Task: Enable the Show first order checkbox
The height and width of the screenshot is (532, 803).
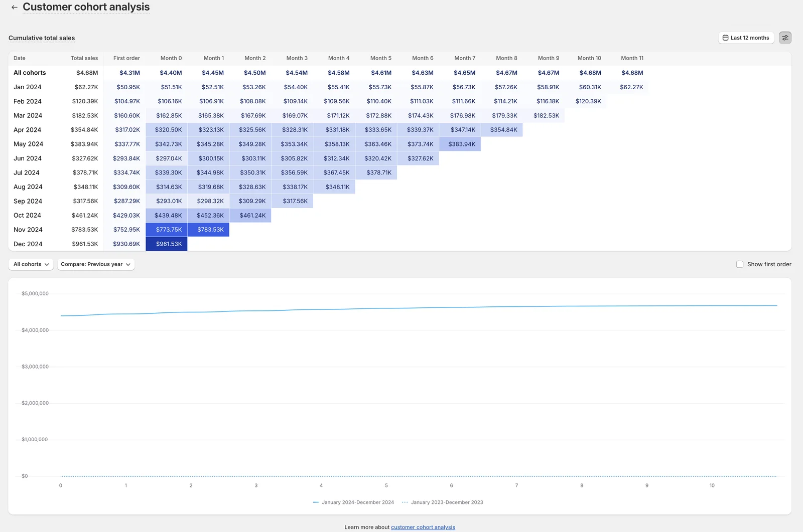Action: coord(740,264)
